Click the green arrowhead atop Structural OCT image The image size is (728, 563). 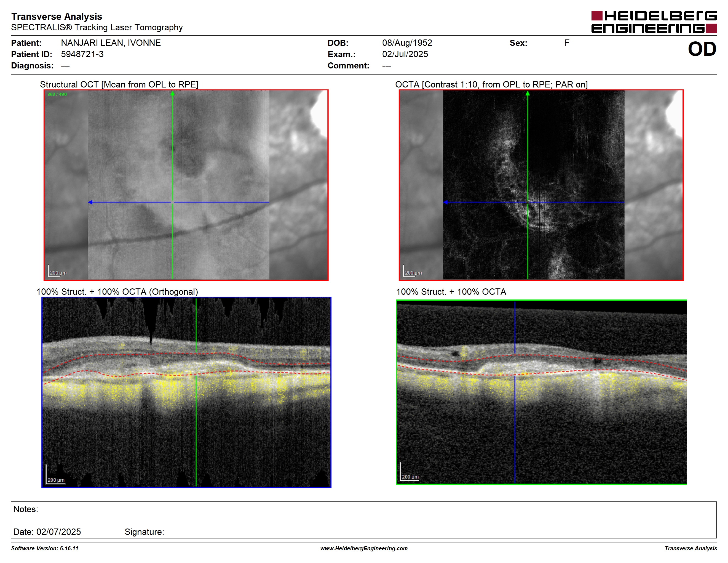pos(172,93)
